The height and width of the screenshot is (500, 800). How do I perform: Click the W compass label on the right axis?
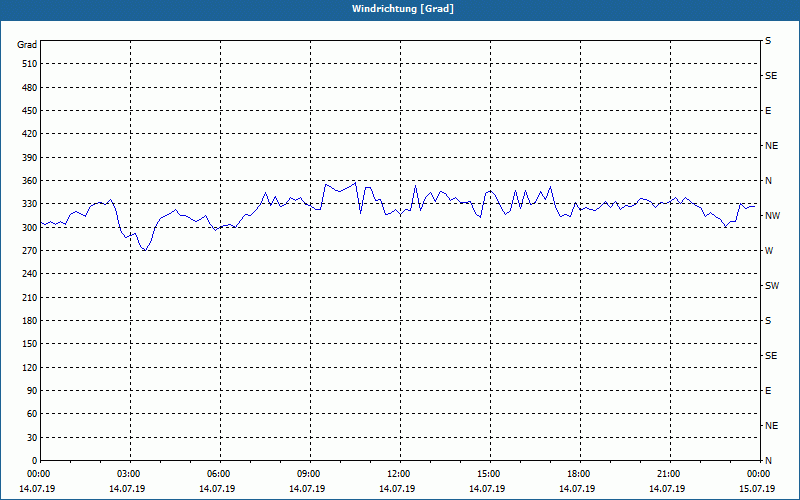(769, 251)
